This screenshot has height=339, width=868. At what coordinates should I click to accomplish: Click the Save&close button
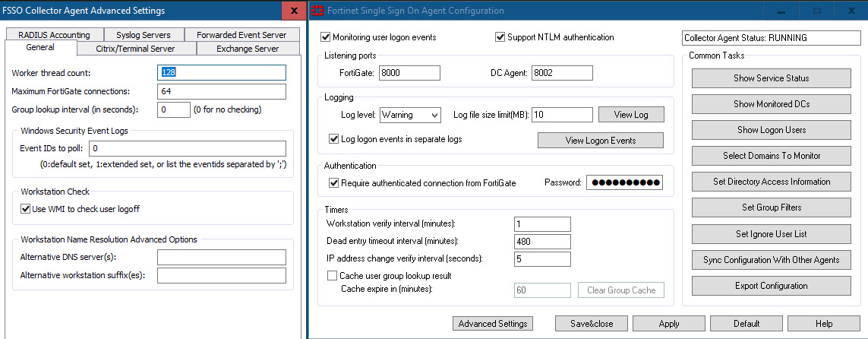(x=592, y=324)
